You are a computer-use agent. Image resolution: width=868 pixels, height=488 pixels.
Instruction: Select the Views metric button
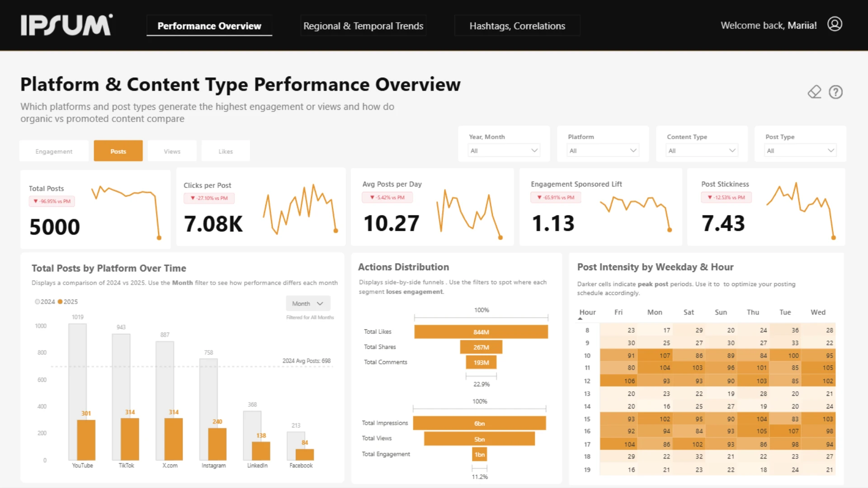point(172,151)
